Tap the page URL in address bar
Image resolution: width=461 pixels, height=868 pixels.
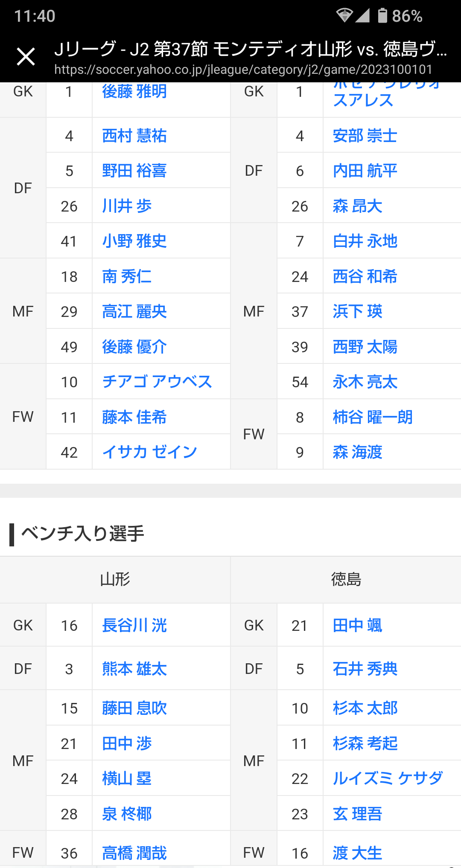pos(243,69)
